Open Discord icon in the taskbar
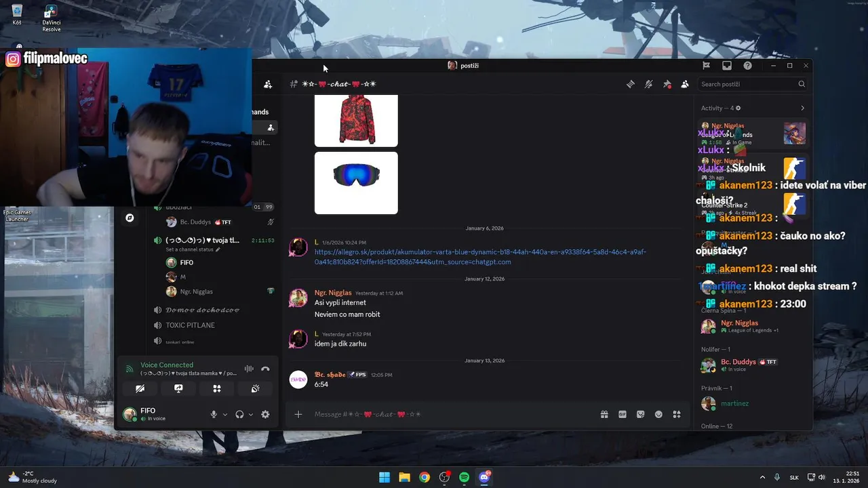 click(484, 477)
